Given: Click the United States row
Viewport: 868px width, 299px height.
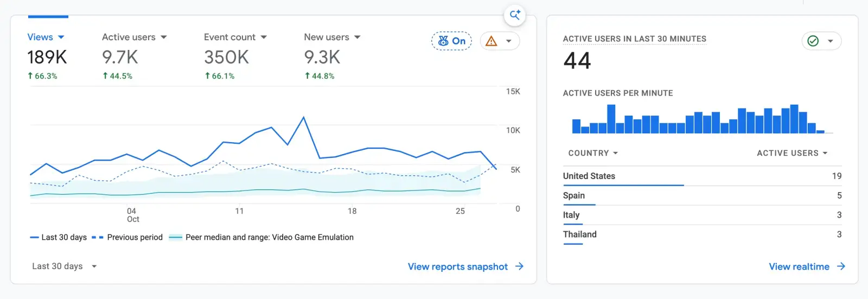Looking at the screenshot, I should point(703,176).
